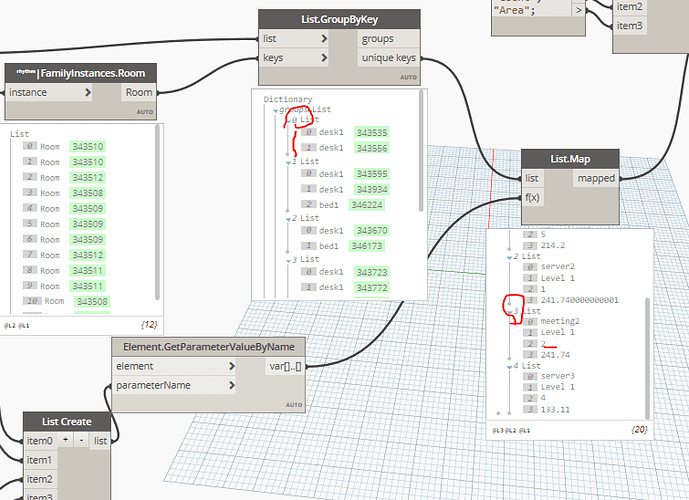Collapse "1 List" in the GroupByKey preview
The height and width of the screenshot is (500, 689).
pyautogui.click(x=288, y=163)
